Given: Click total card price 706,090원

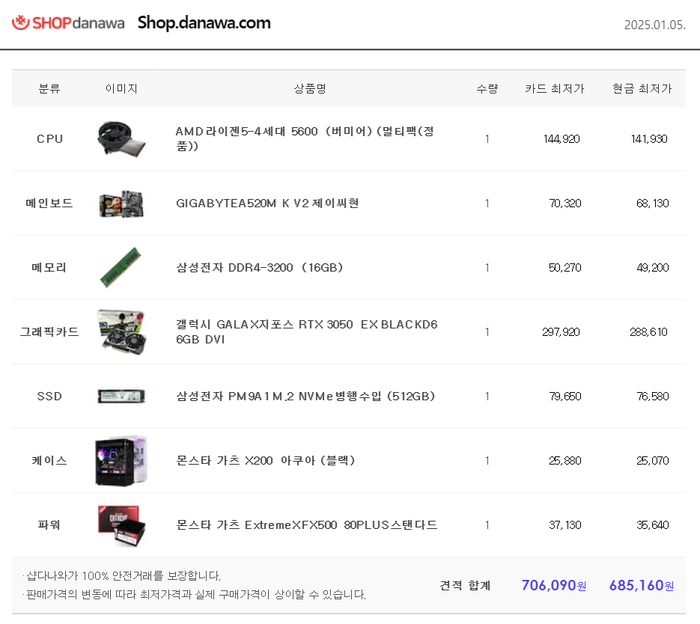Looking at the screenshot, I should 554,585.
